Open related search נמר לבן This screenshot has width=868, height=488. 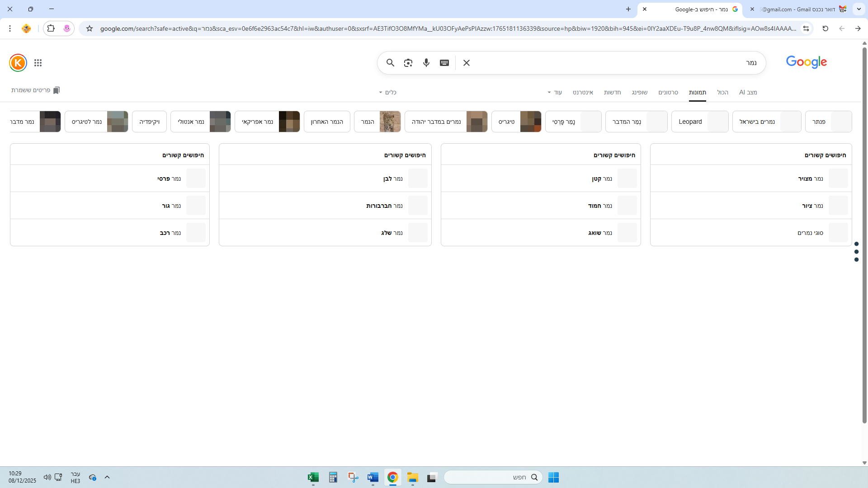[392, 178]
